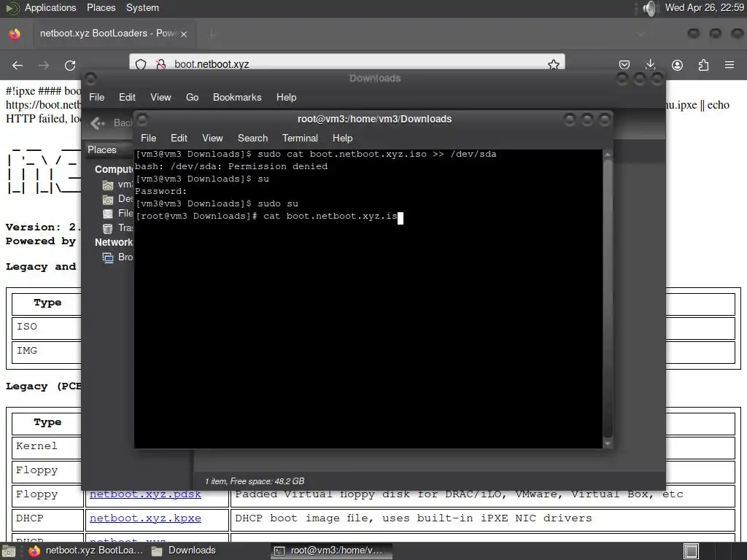The width and height of the screenshot is (747, 560).
Task: Open the Places panel menu
Action: click(101, 7)
